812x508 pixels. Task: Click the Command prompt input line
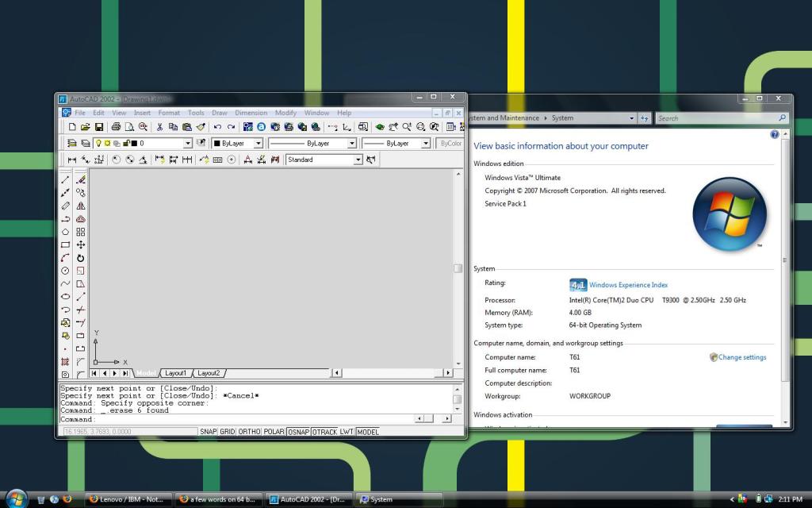pyautogui.click(x=236, y=419)
